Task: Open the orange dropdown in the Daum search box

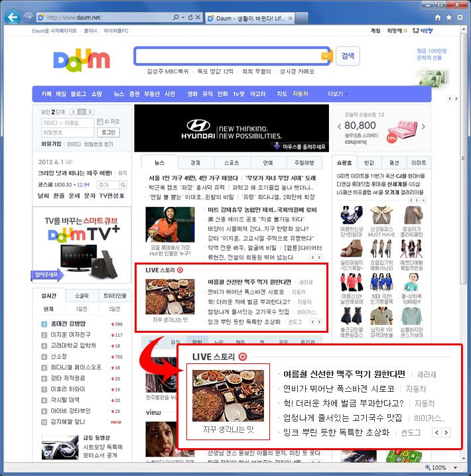Action: click(x=325, y=56)
